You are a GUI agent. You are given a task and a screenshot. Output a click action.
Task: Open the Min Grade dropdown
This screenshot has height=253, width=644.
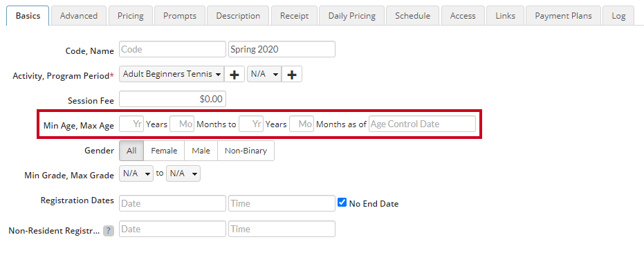coord(136,174)
